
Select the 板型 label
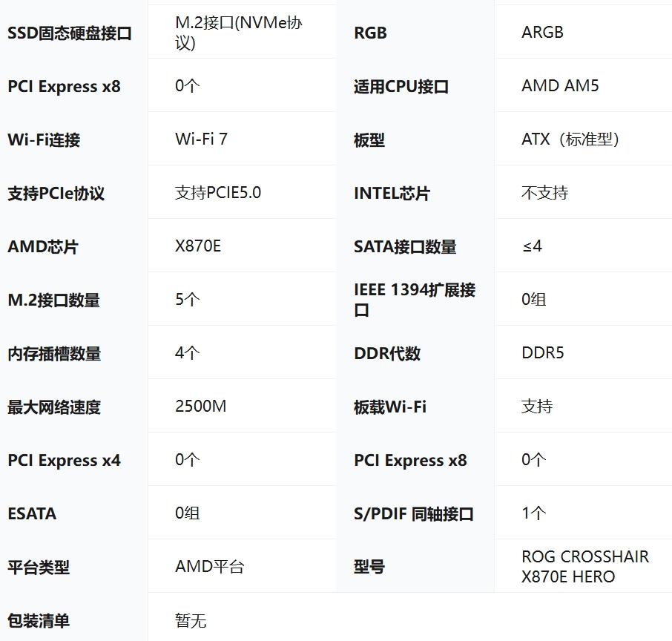(x=369, y=139)
